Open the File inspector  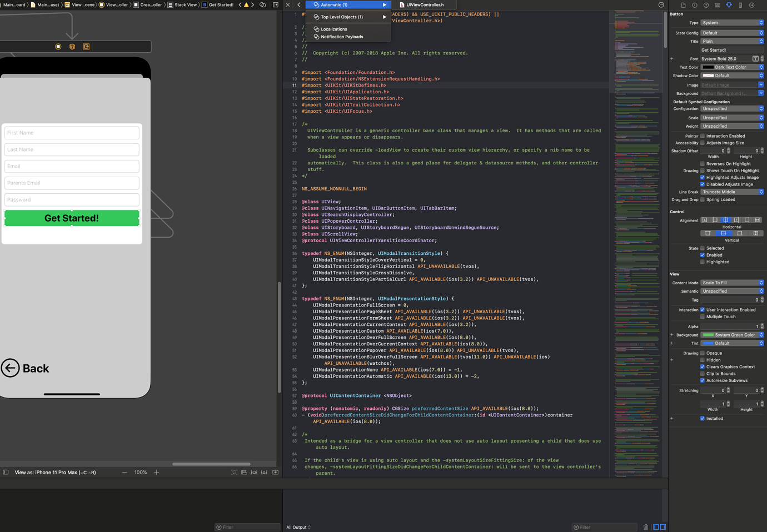[x=684, y=5]
